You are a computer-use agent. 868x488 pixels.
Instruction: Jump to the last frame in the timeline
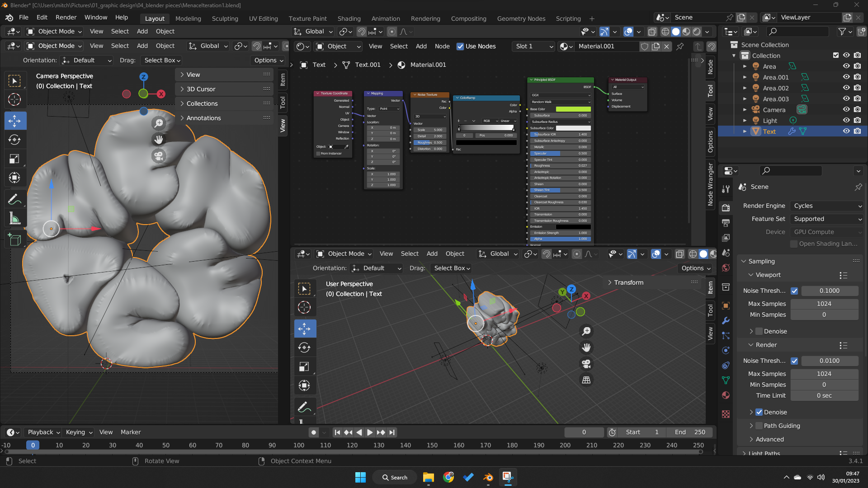pos(392,432)
